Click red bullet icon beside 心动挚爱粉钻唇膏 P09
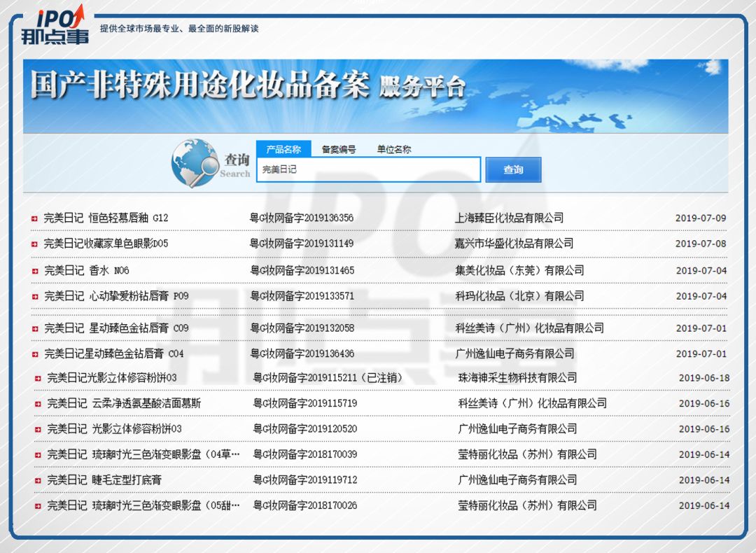Image resolution: width=756 pixels, height=553 pixels. (34, 297)
